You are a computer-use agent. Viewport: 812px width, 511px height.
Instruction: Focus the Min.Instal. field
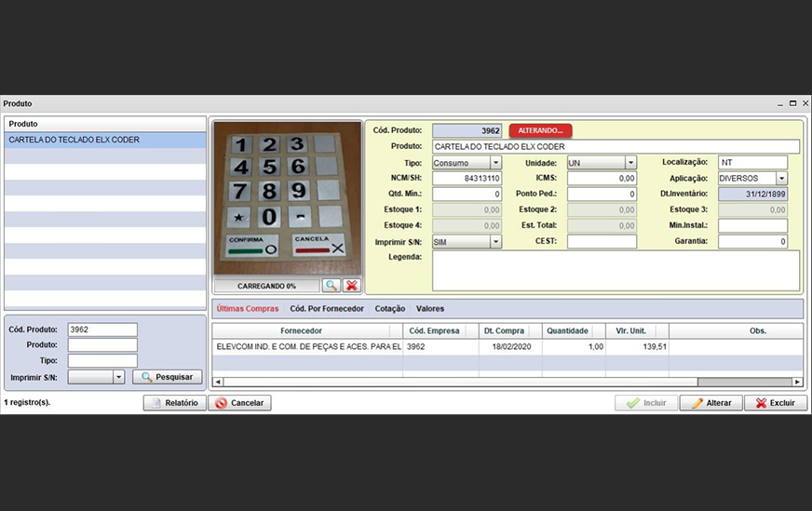[x=753, y=225]
